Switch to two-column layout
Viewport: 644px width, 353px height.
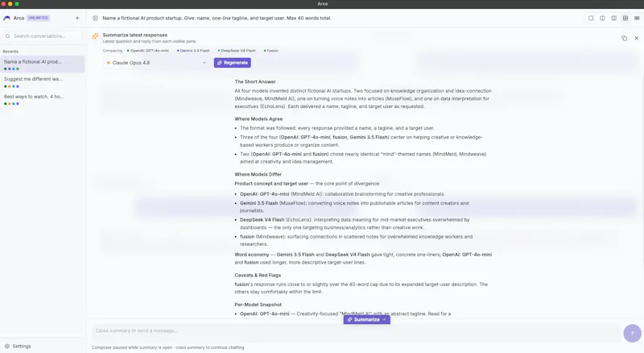coord(602,18)
